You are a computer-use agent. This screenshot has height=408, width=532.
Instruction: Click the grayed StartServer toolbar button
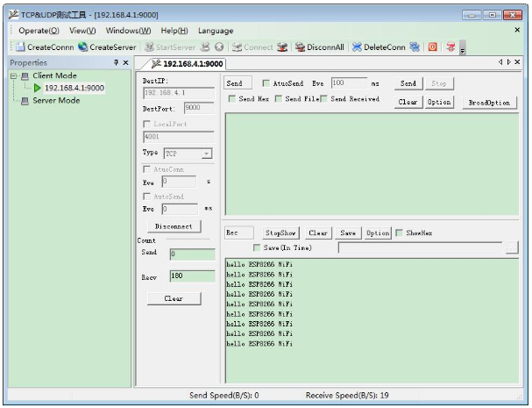tap(170, 47)
